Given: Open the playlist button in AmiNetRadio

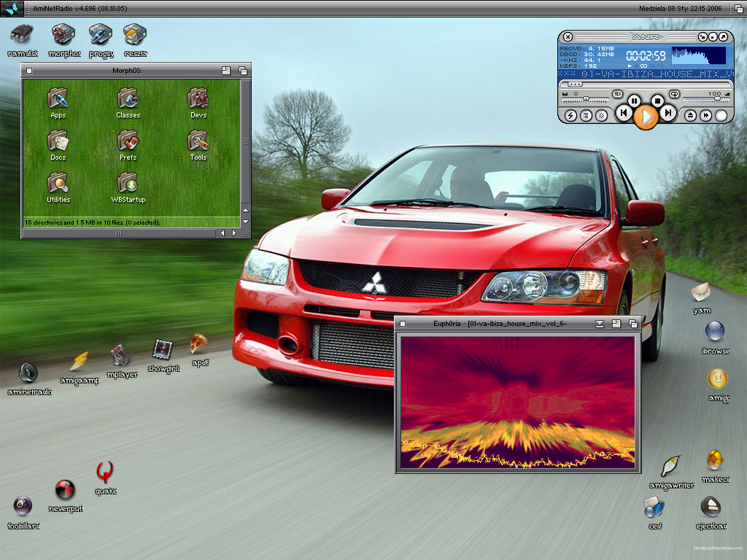Looking at the screenshot, I should (x=586, y=115).
